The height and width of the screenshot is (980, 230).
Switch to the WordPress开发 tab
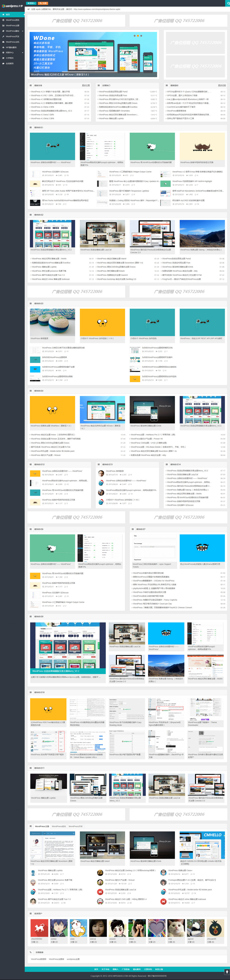pyautogui.click(x=75, y=826)
